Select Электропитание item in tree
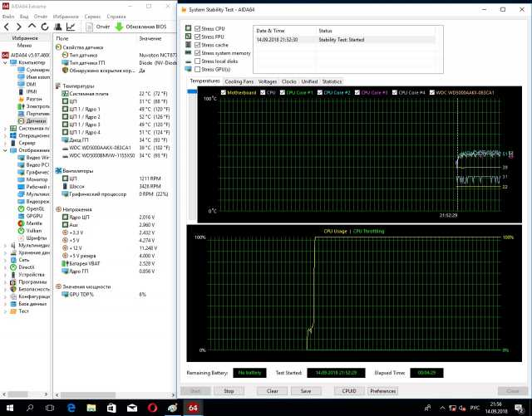 point(33,106)
